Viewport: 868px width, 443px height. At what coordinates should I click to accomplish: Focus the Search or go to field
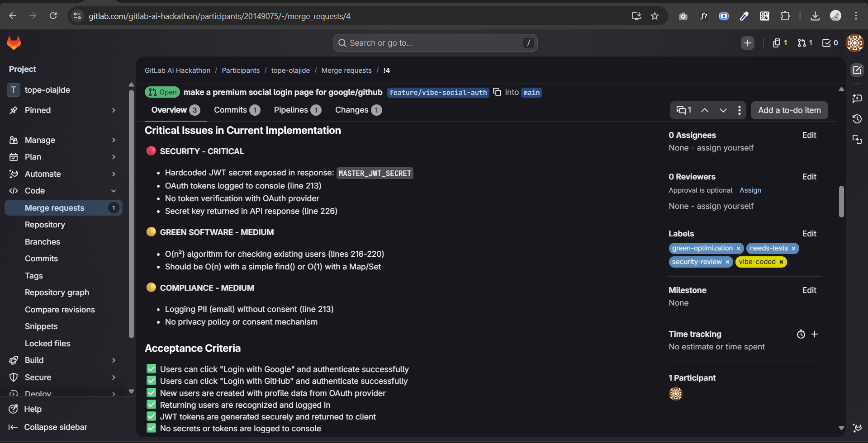coord(435,43)
